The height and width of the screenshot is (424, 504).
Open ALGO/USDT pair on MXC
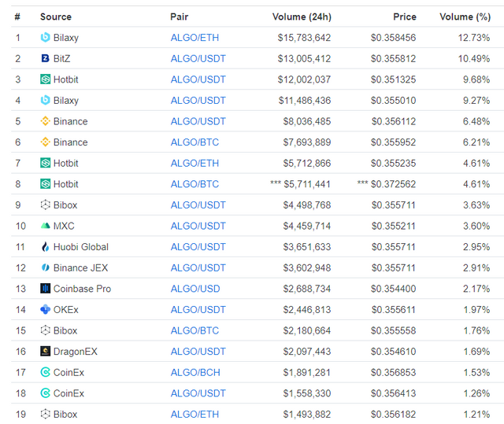198,226
